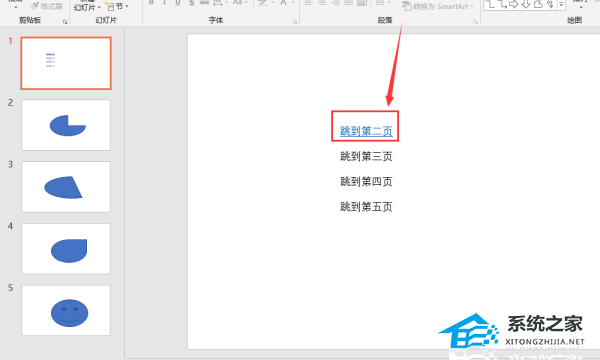Select slide 2 thumbnail with pie shape
Screen dimensions: 600x360
(66, 125)
